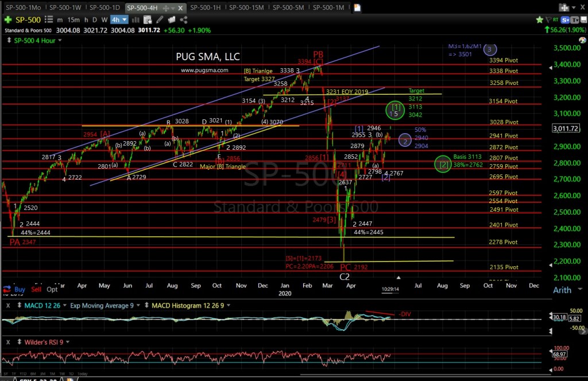
Task: Click the buy/sell swap arrows icon
Action: tap(7, 289)
